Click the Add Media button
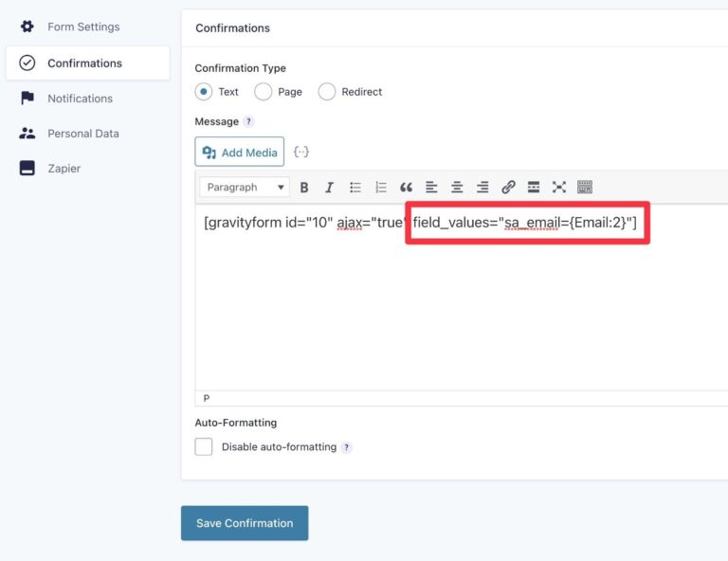The width and height of the screenshot is (728, 561). coord(239,153)
